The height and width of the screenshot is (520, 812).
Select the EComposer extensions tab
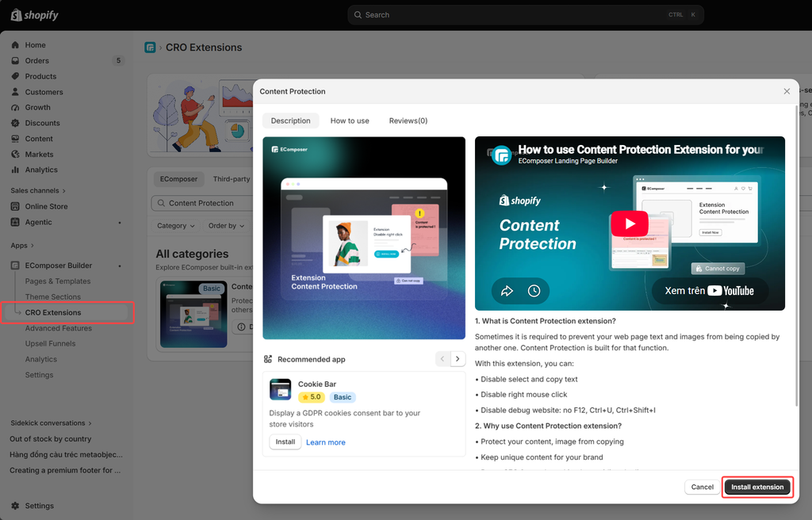(178, 179)
